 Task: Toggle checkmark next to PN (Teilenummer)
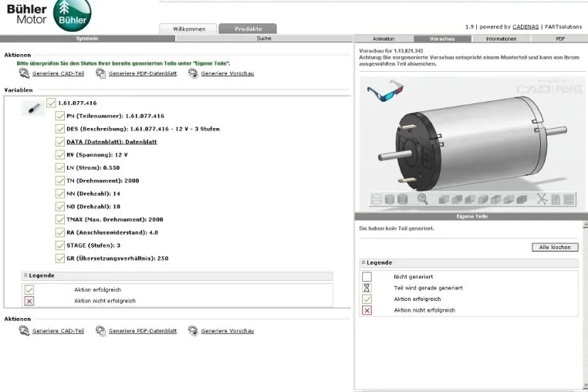(60, 116)
